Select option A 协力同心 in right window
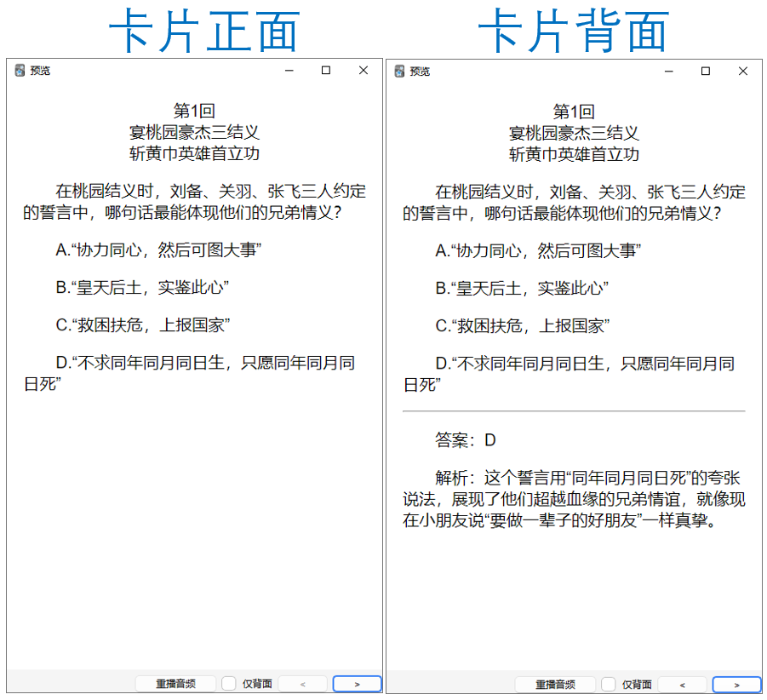 pos(538,251)
